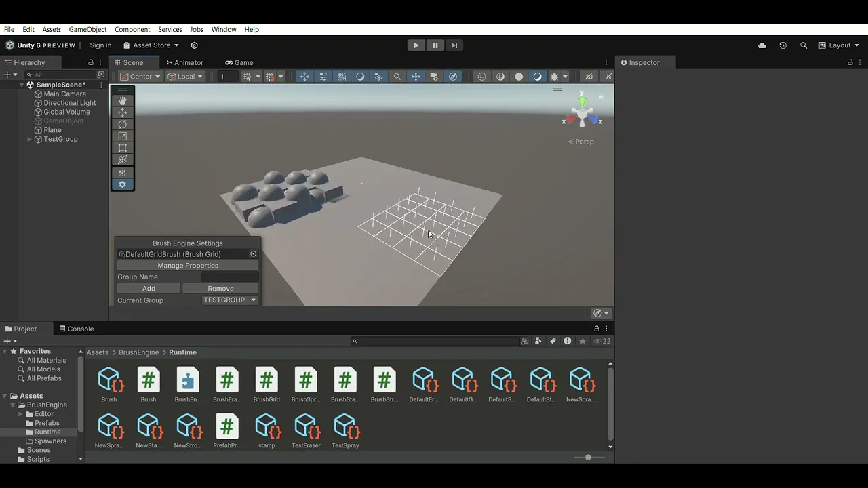Click Sign in

[x=100, y=45]
